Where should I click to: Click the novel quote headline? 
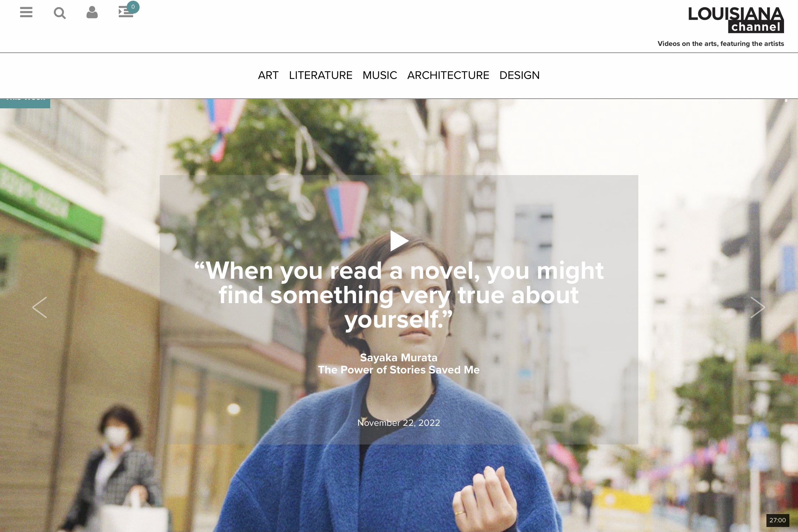click(x=399, y=295)
